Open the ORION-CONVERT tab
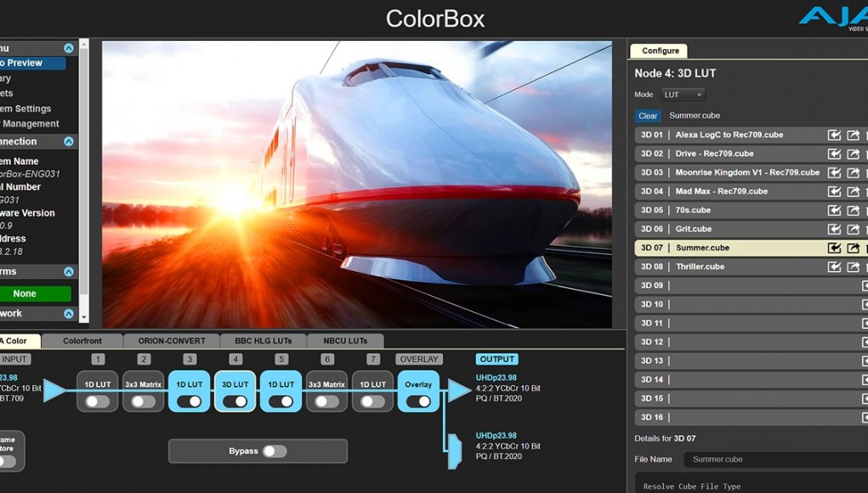 tap(172, 341)
